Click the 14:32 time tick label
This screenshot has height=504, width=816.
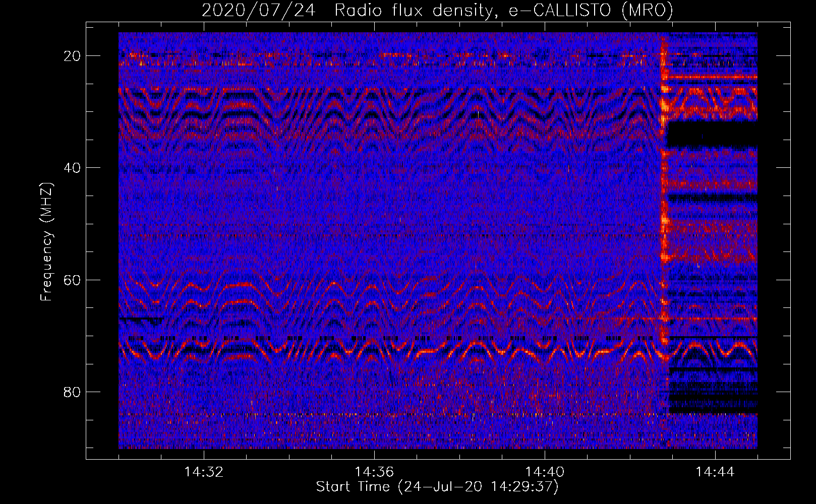pyautogui.click(x=204, y=472)
